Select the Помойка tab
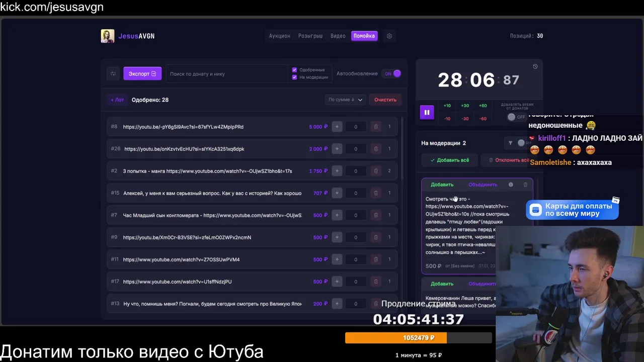 click(x=364, y=36)
